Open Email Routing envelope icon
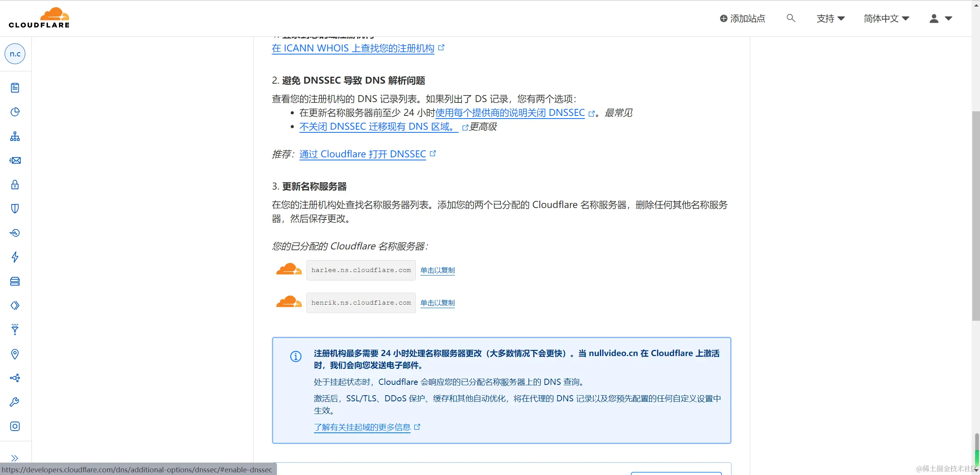The height and width of the screenshot is (475, 980). [15, 160]
